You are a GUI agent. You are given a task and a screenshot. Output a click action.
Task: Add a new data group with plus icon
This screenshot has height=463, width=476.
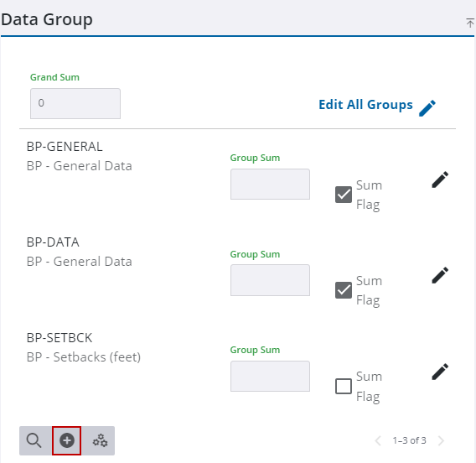pos(66,440)
